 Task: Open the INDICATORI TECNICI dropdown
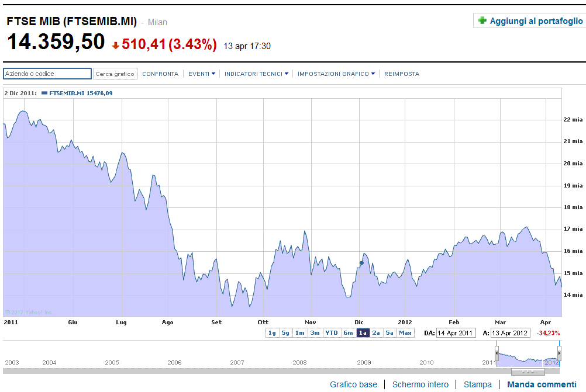pos(256,74)
